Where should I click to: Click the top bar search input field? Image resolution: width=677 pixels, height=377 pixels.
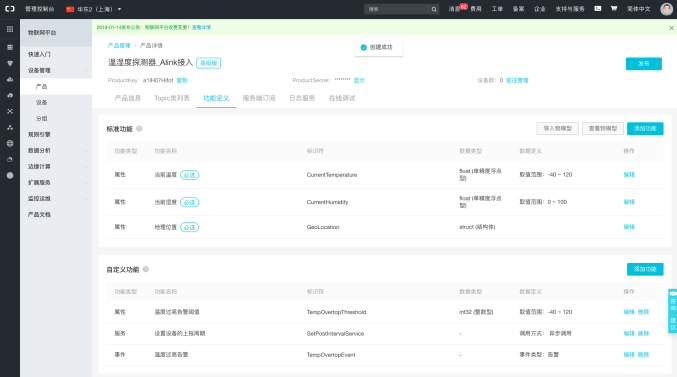396,9
